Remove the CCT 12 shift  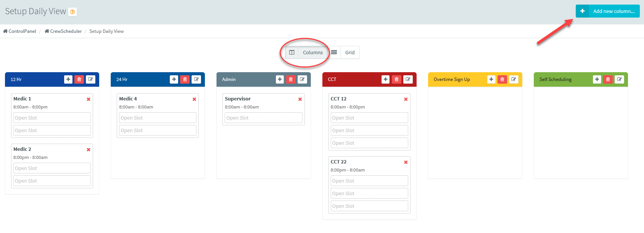[406, 99]
